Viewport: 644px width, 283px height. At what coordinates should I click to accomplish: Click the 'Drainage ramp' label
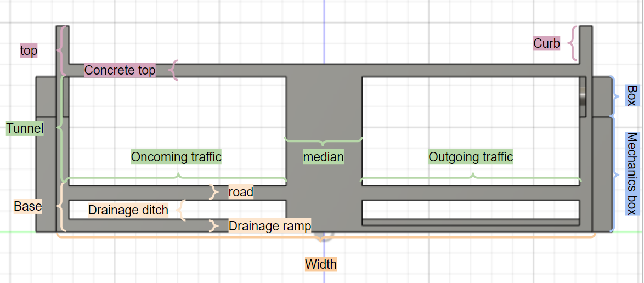coord(270,225)
